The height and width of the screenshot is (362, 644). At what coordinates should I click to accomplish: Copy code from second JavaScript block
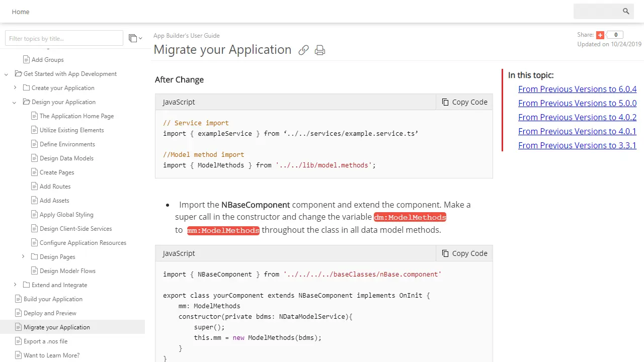click(464, 253)
